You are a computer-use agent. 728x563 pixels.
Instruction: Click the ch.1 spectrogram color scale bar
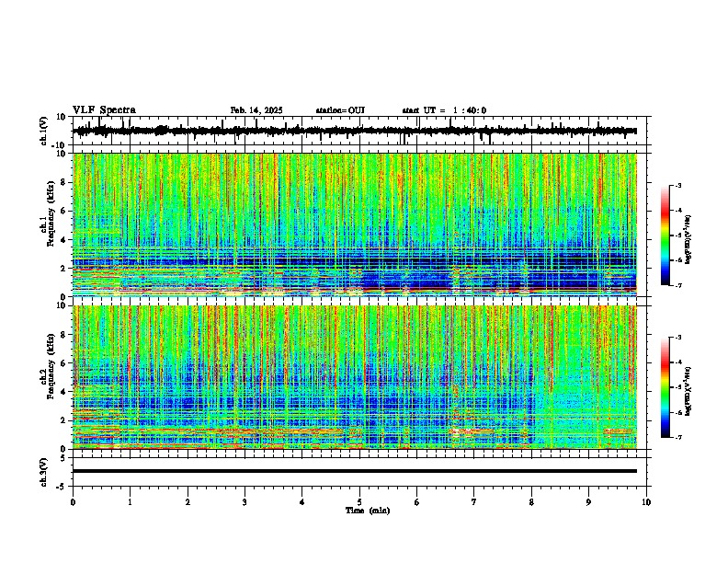665,236
